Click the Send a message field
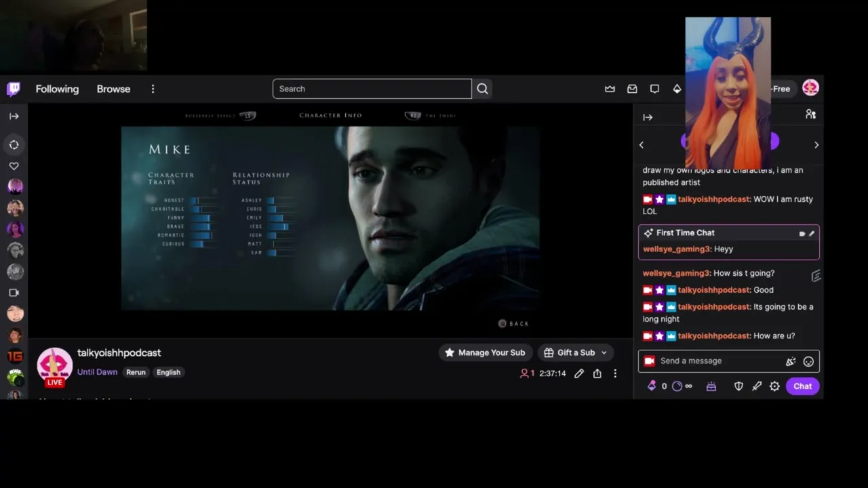The image size is (868, 488). pyautogui.click(x=729, y=361)
